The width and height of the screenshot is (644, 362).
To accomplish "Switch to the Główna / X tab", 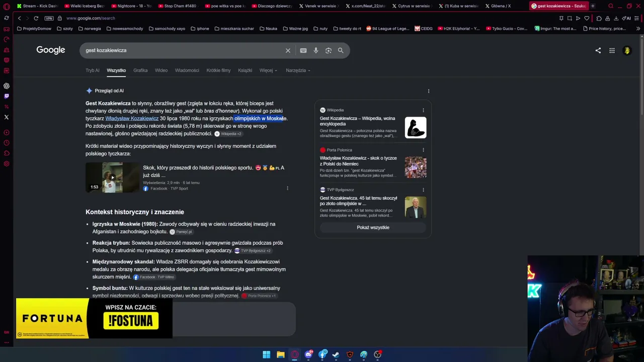I will point(498,6).
